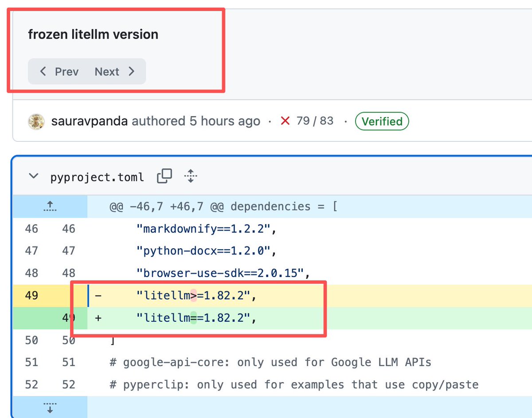This screenshot has height=418, width=532.
Task: Click old line number 49 in gutter
Action: [x=31, y=295]
